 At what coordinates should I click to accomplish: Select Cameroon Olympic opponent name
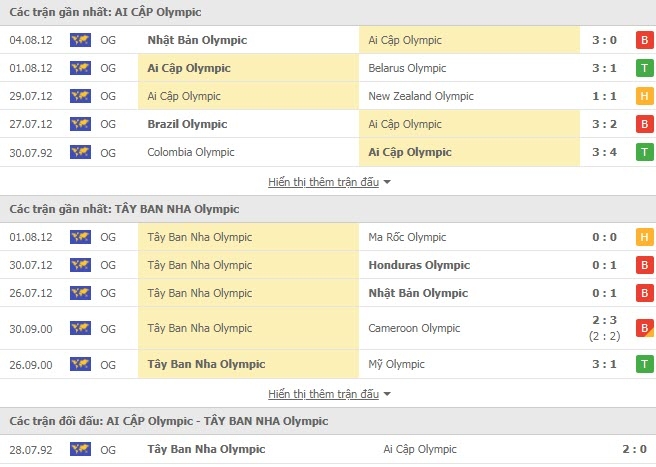[414, 328]
